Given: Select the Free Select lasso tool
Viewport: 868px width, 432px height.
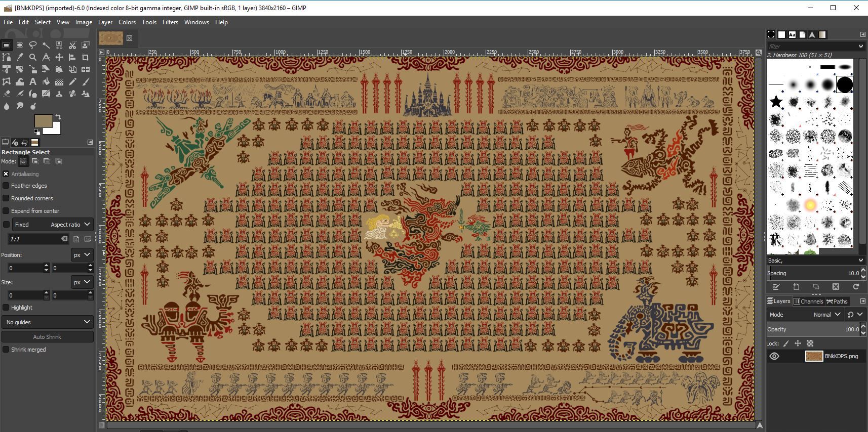Looking at the screenshot, I should [x=33, y=45].
